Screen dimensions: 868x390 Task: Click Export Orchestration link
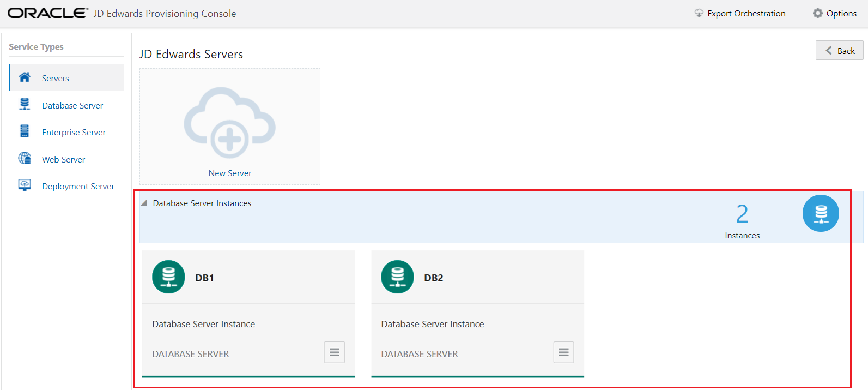tap(746, 13)
